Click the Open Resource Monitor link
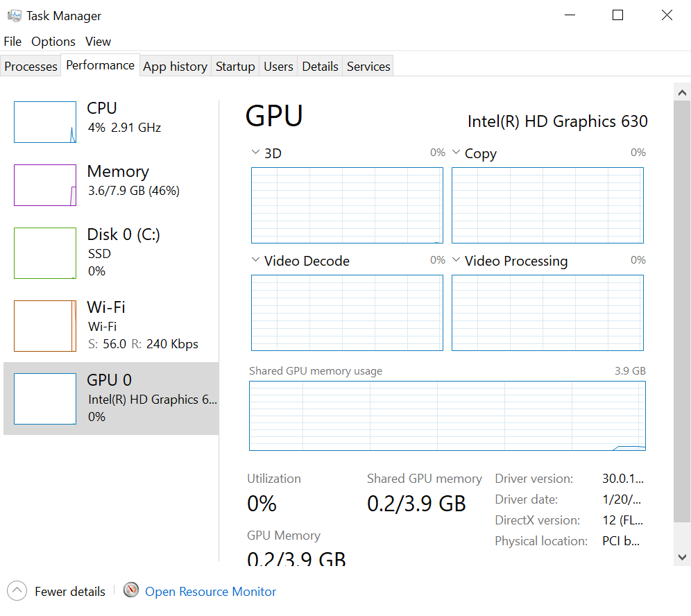Screen dimensions: 691x616 coord(210,592)
